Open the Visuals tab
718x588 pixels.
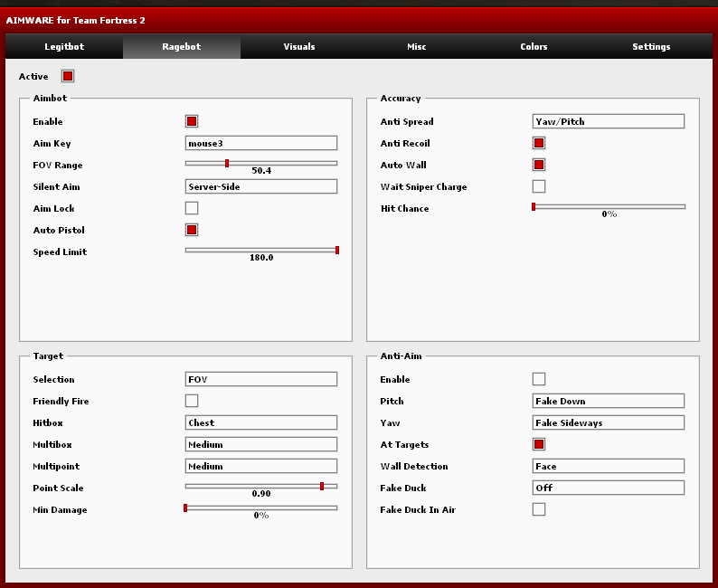click(299, 47)
